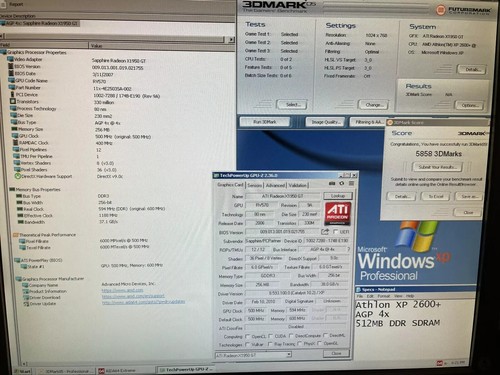Toggle the OpenCL checkbox
500x375 pixels.
pos(248,336)
